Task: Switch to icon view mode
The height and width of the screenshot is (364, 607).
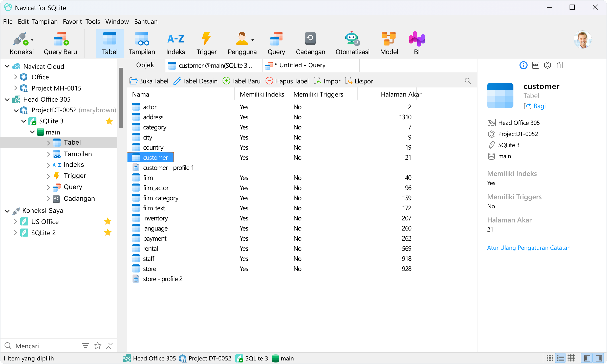Action: click(550, 358)
